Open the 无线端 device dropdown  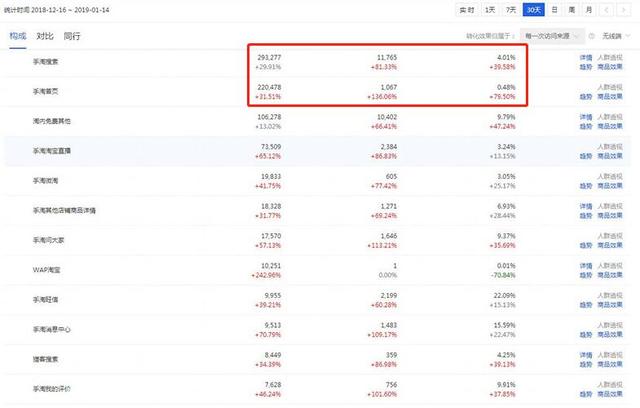[616, 36]
